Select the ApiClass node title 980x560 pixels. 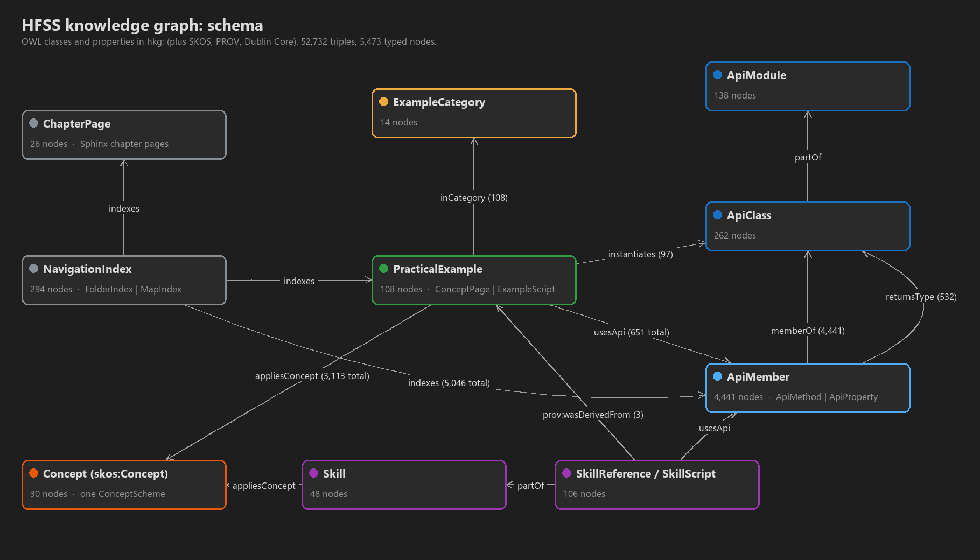[748, 215]
